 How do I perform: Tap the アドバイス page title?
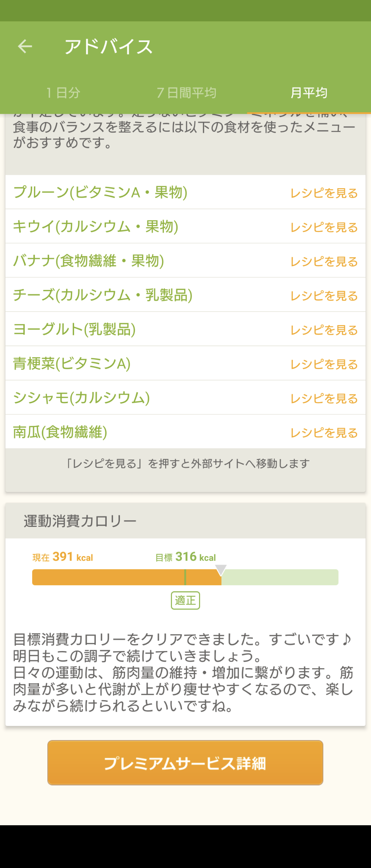108,47
